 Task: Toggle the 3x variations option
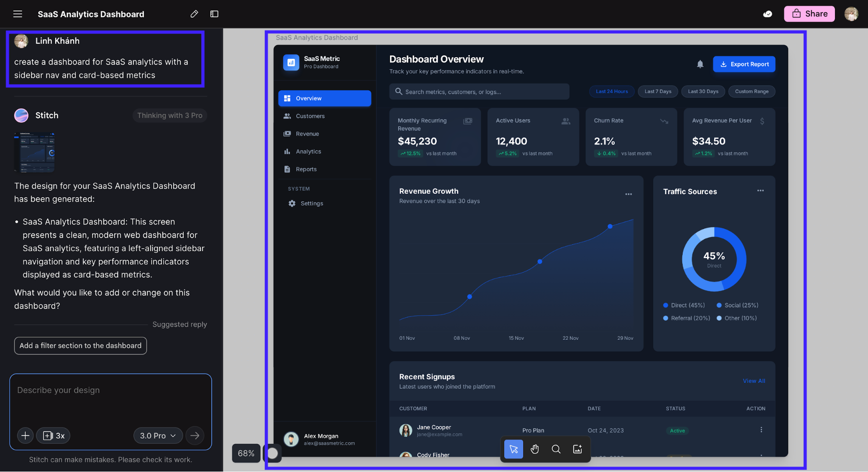click(x=53, y=435)
